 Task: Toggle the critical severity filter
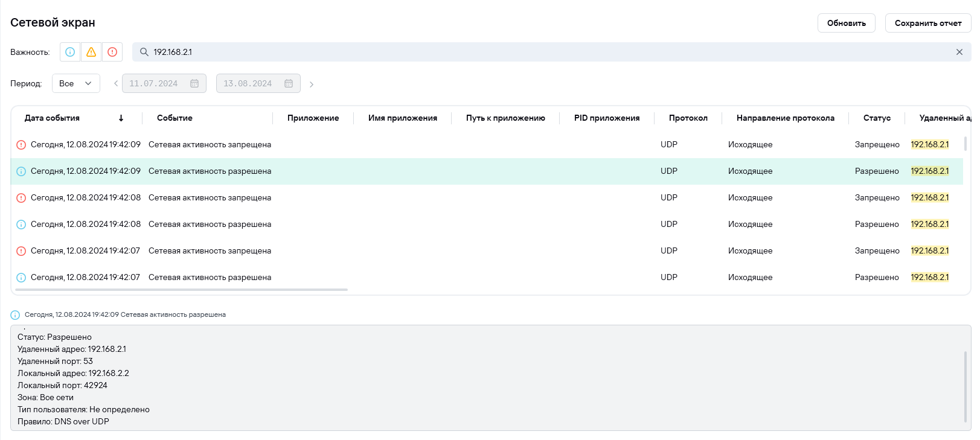click(x=112, y=52)
